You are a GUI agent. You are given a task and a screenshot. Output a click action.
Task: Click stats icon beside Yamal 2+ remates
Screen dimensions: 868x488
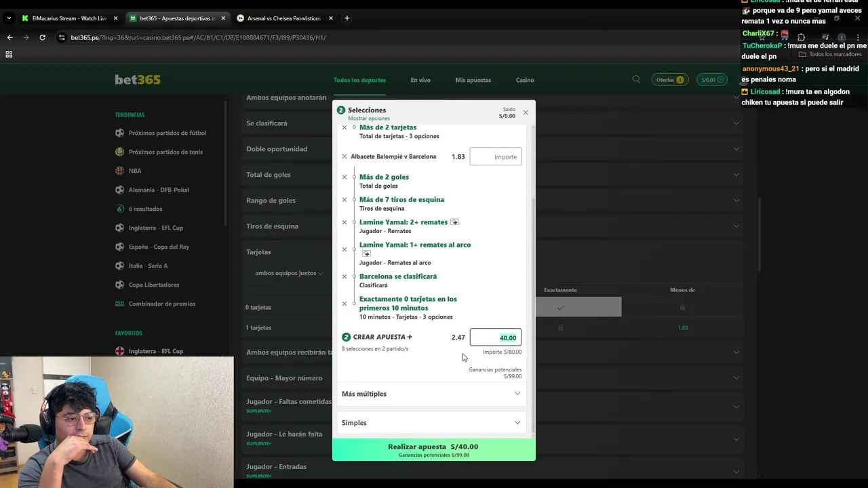(454, 222)
